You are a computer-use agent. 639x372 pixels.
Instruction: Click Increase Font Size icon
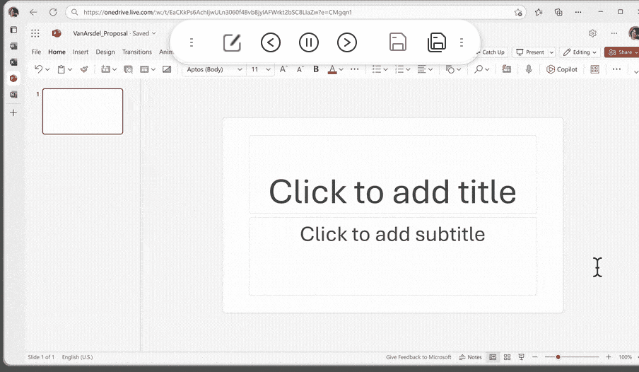[283, 69]
